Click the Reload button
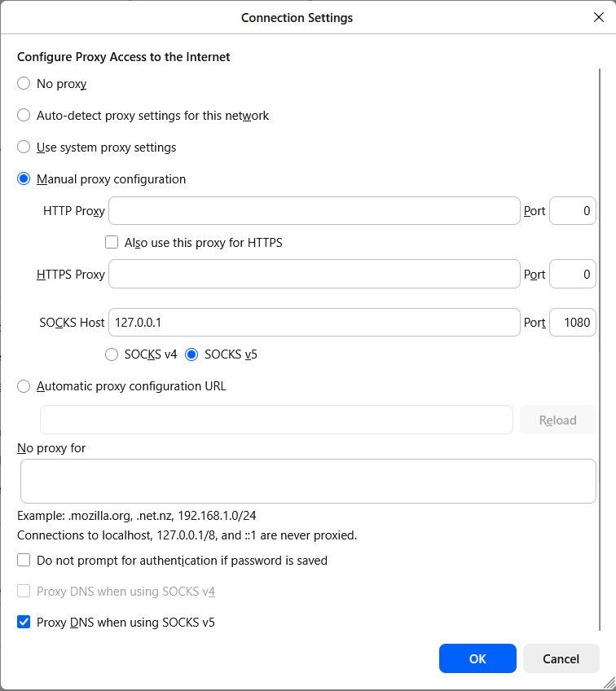This screenshot has height=691, width=616. (557, 420)
